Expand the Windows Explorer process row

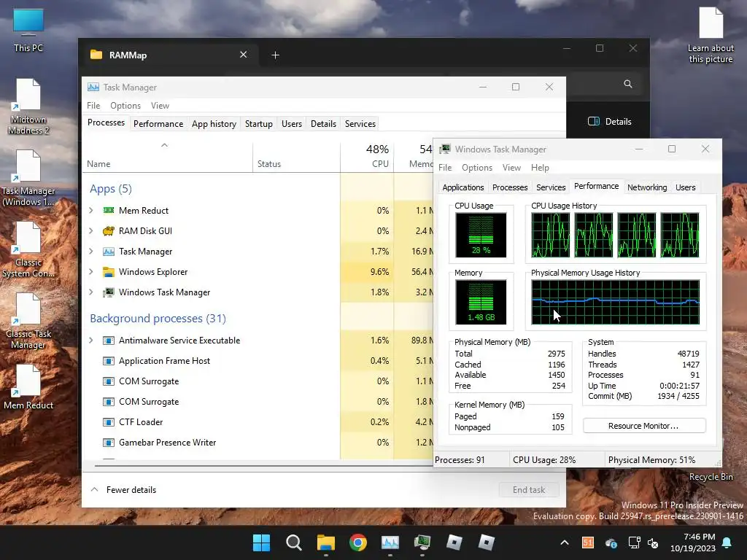click(x=91, y=272)
